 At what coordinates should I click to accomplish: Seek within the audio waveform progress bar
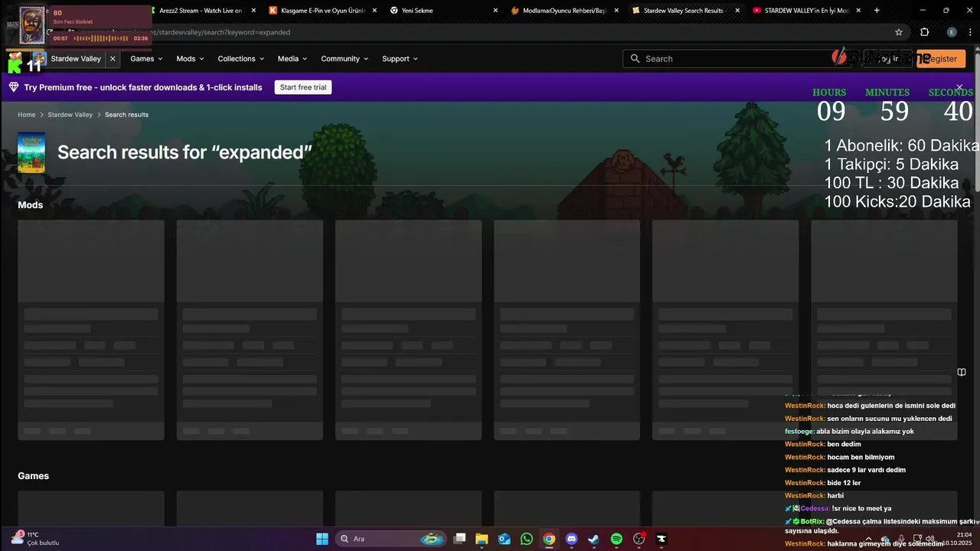point(100,38)
